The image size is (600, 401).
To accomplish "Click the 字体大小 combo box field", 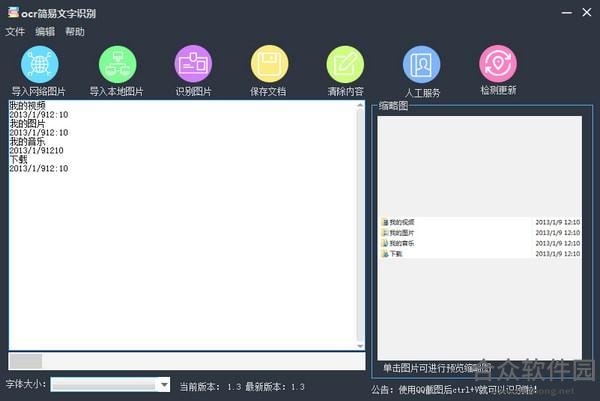I will tap(110, 385).
